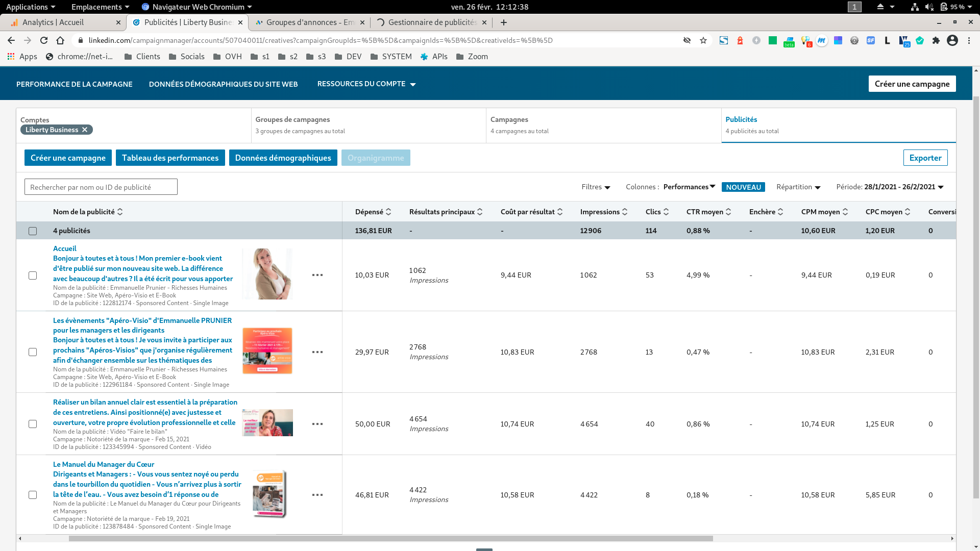
Task: Sort by CPC moyen column
Action: coord(888,212)
